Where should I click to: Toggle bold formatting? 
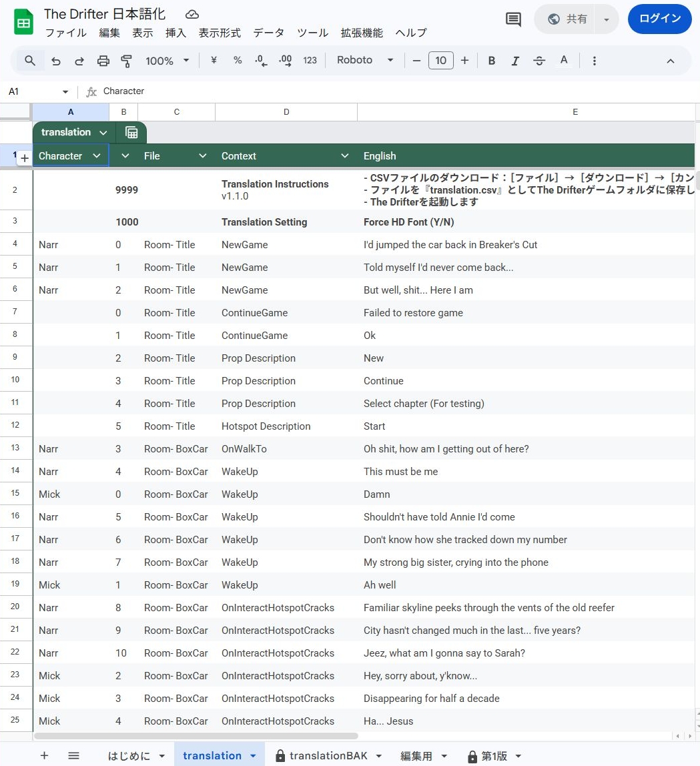tap(492, 61)
